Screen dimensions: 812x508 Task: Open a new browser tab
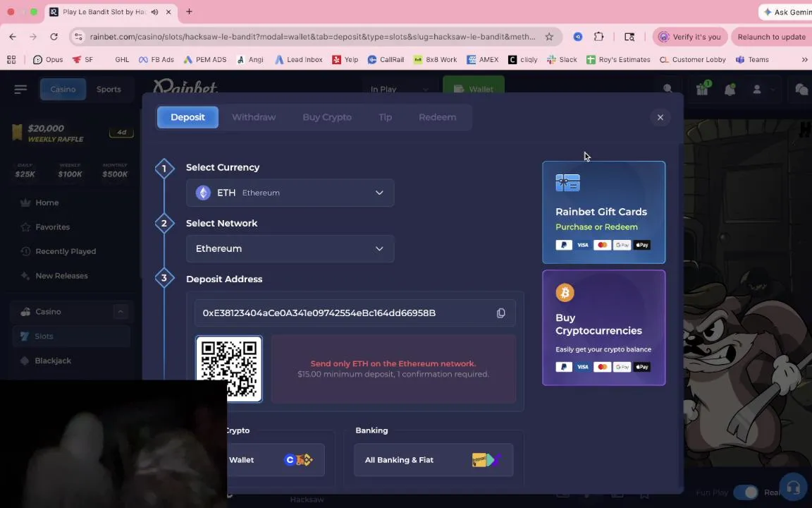point(189,11)
